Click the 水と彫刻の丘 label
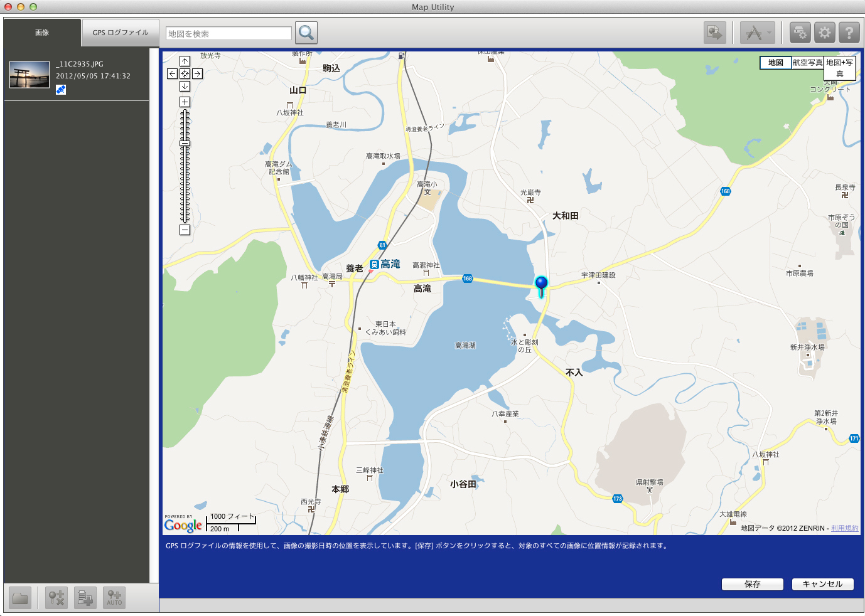Image resolution: width=865 pixels, height=616 pixels. pos(525,346)
